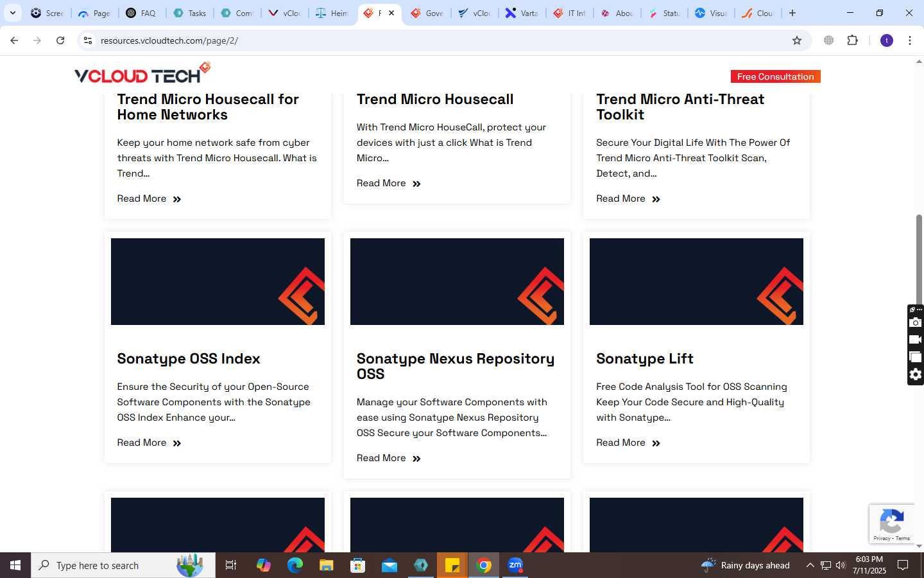The image size is (924, 578).
Task: Click the reCAPTCHA Privacy link
Action: coord(882,538)
